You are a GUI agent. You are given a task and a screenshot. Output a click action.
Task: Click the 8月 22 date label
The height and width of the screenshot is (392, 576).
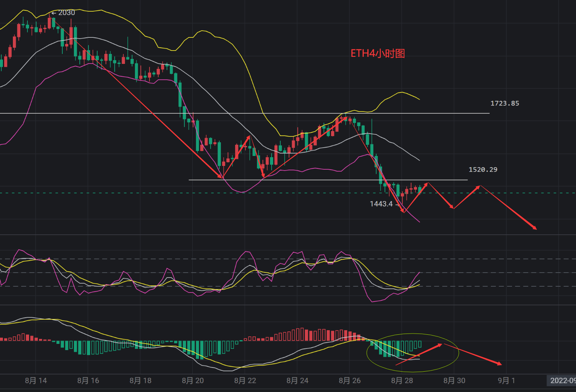pyautogui.click(x=245, y=380)
